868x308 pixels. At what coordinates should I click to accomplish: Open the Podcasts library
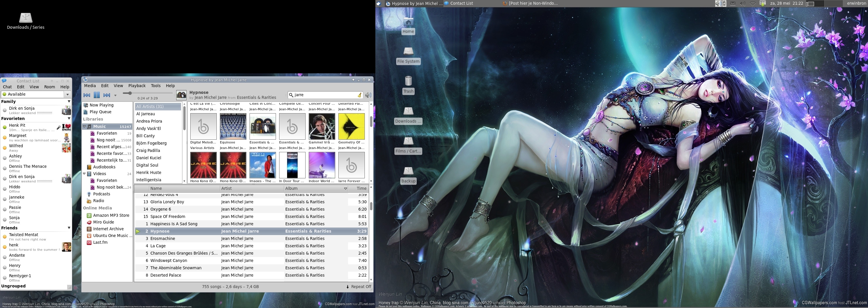tap(101, 194)
